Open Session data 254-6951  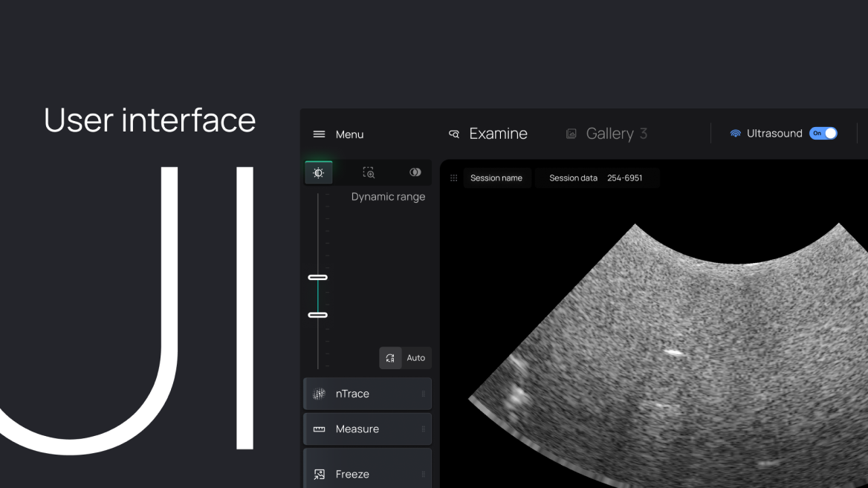(x=597, y=178)
